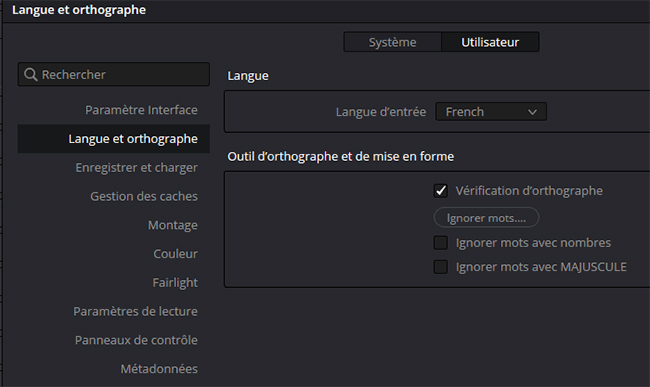Image resolution: width=650 pixels, height=387 pixels.
Task: Select the Couleur category
Action: pos(175,254)
